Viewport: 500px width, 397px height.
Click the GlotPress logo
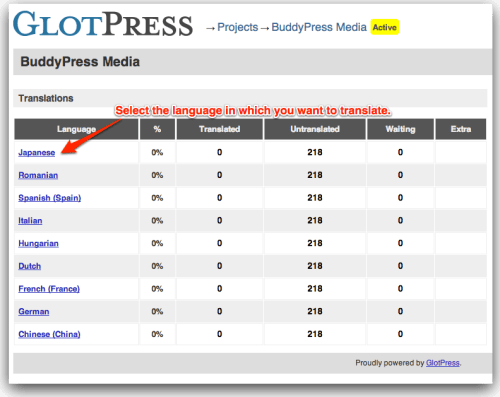click(103, 24)
